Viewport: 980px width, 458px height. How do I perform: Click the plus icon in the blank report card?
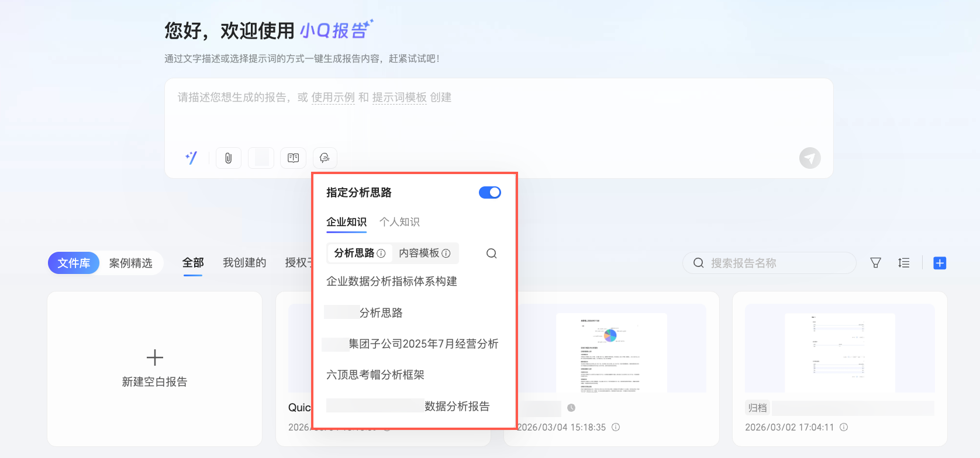pyautogui.click(x=155, y=358)
